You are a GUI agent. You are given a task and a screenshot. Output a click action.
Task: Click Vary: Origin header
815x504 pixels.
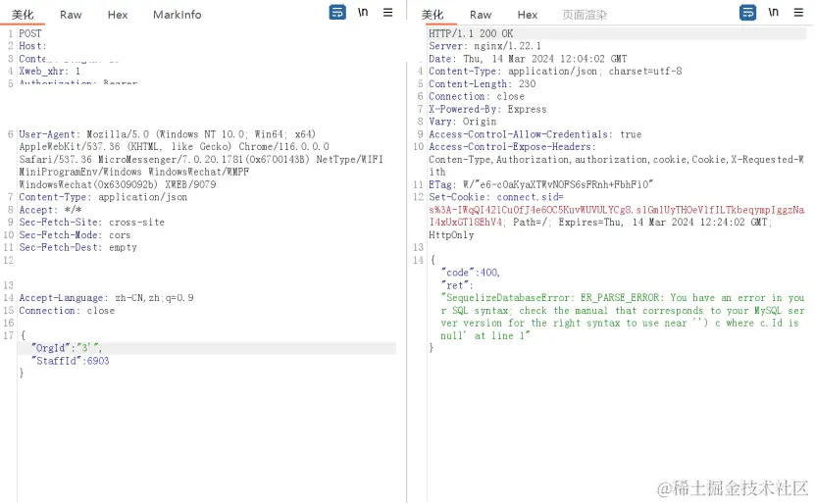pyautogui.click(x=462, y=122)
